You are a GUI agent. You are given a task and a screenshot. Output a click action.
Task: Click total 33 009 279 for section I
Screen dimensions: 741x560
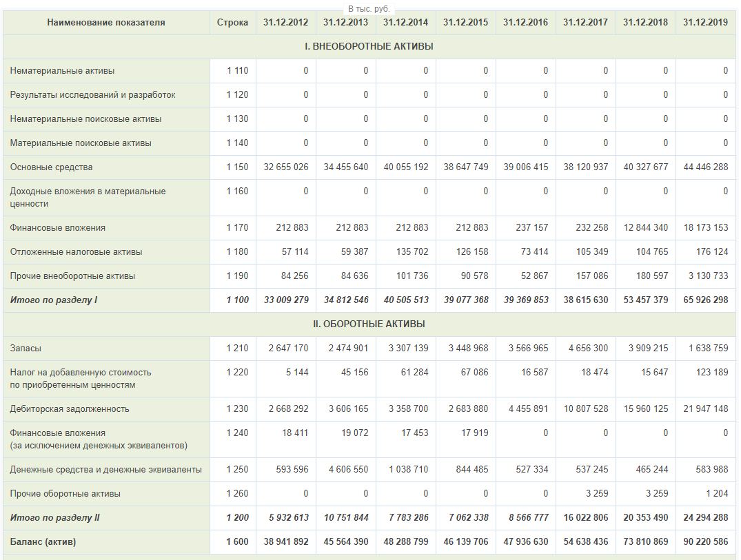[x=286, y=300]
